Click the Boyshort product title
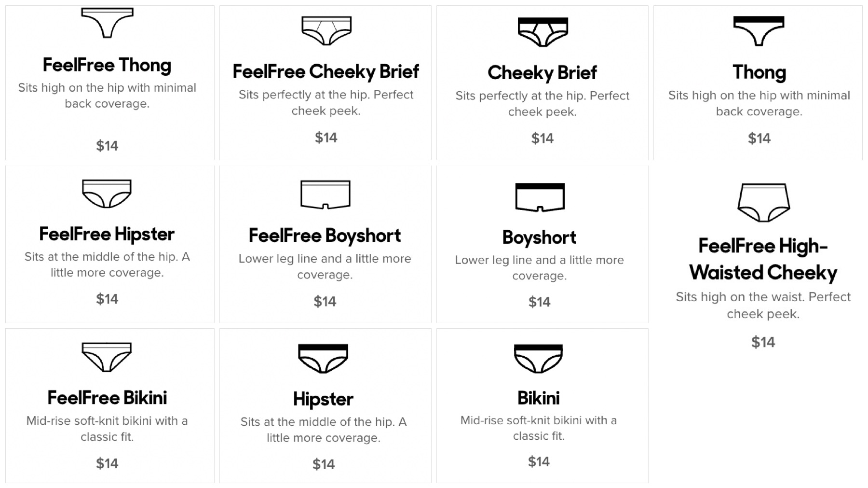Image resolution: width=868 pixels, height=488 pixels. (539, 237)
